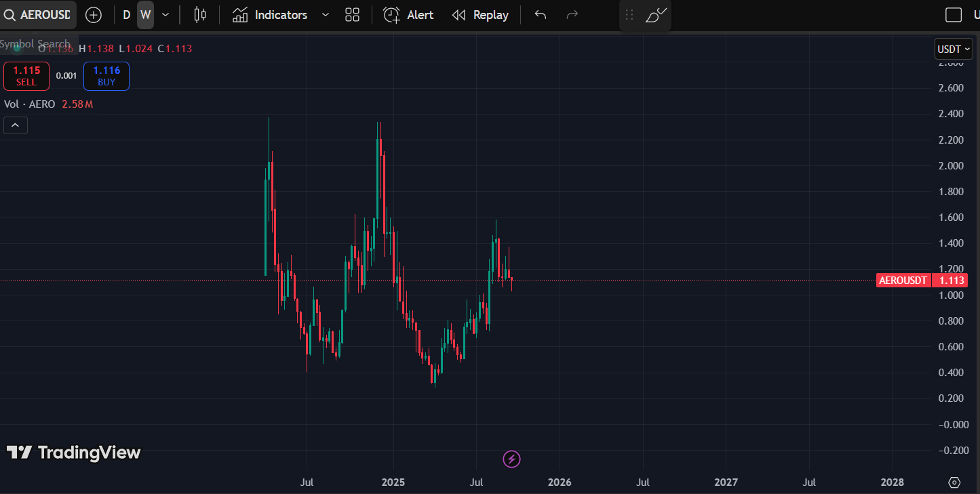Collapse the indicator legend with chevron
980x494 pixels.
[16, 125]
